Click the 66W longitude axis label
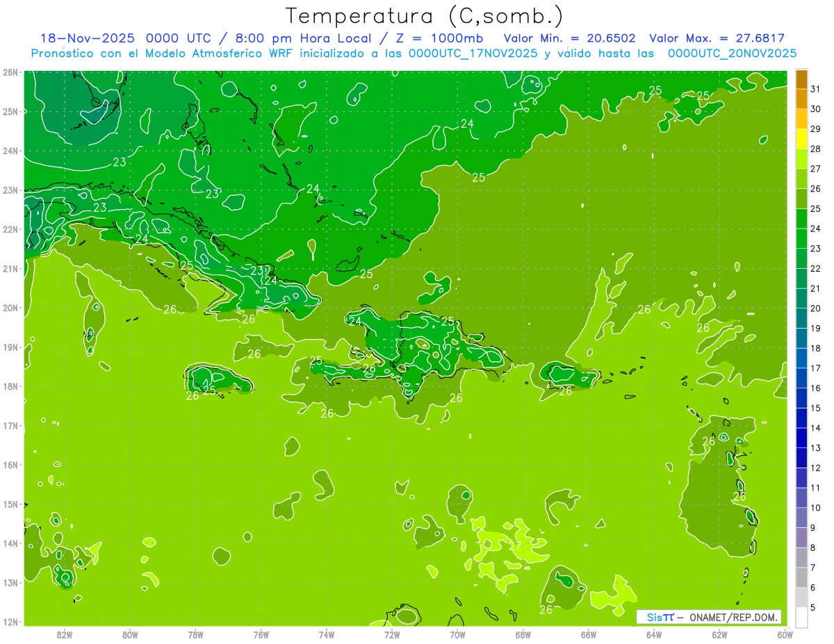 point(588,634)
